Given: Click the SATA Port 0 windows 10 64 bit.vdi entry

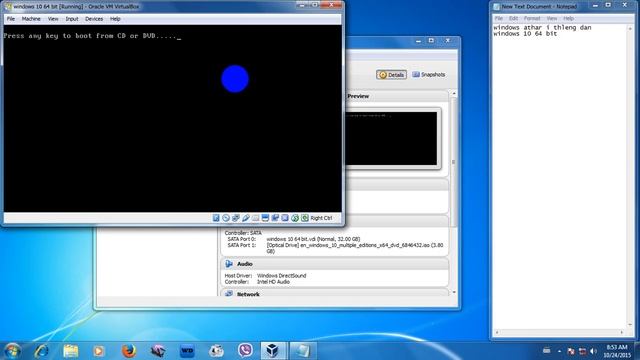Looking at the screenshot, I should click(313, 239).
